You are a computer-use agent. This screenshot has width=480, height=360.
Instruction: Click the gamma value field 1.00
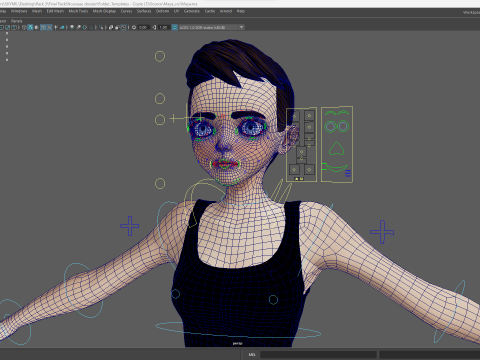pos(163,27)
